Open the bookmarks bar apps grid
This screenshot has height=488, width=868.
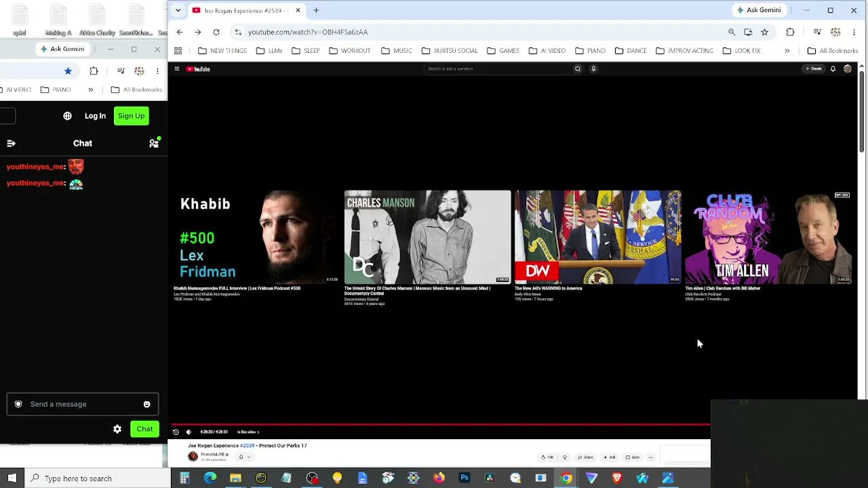[x=178, y=51]
